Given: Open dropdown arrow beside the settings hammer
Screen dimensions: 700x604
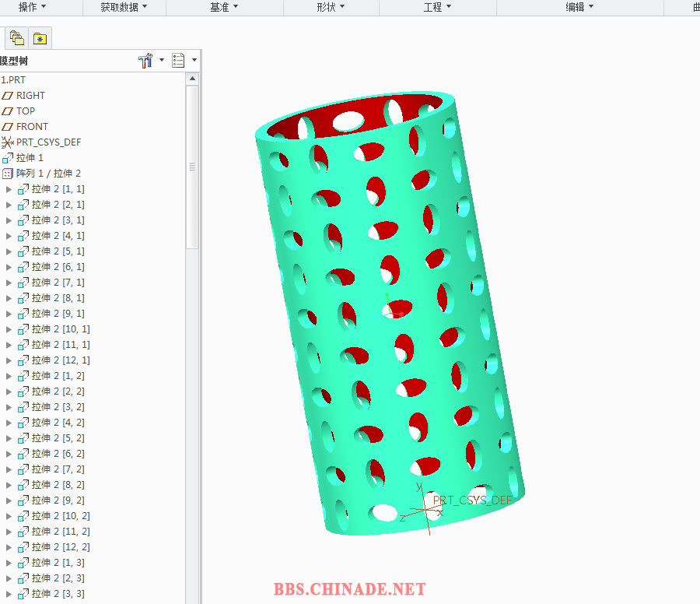Looking at the screenshot, I should tap(162, 60).
